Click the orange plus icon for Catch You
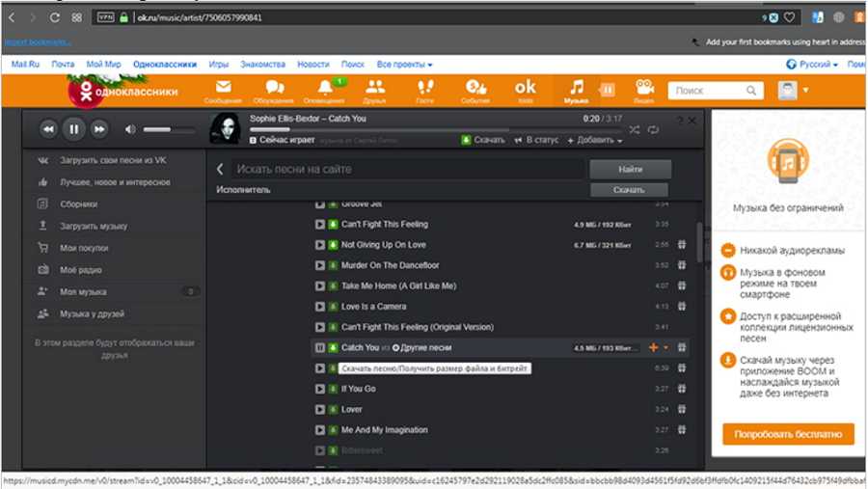868x489 pixels. [654, 347]
